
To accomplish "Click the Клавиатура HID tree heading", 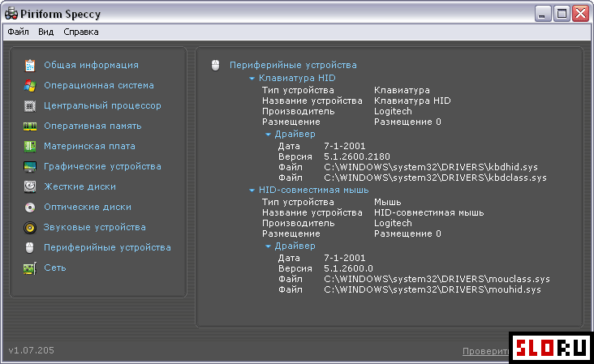I will tap(297, 79).
